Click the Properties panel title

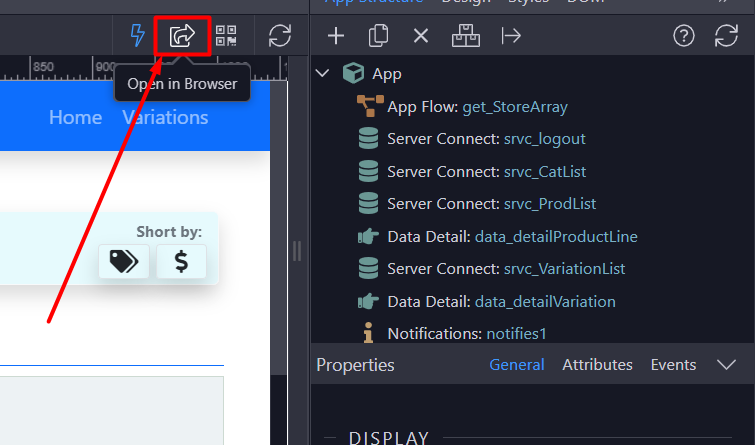tap(355, 365)
